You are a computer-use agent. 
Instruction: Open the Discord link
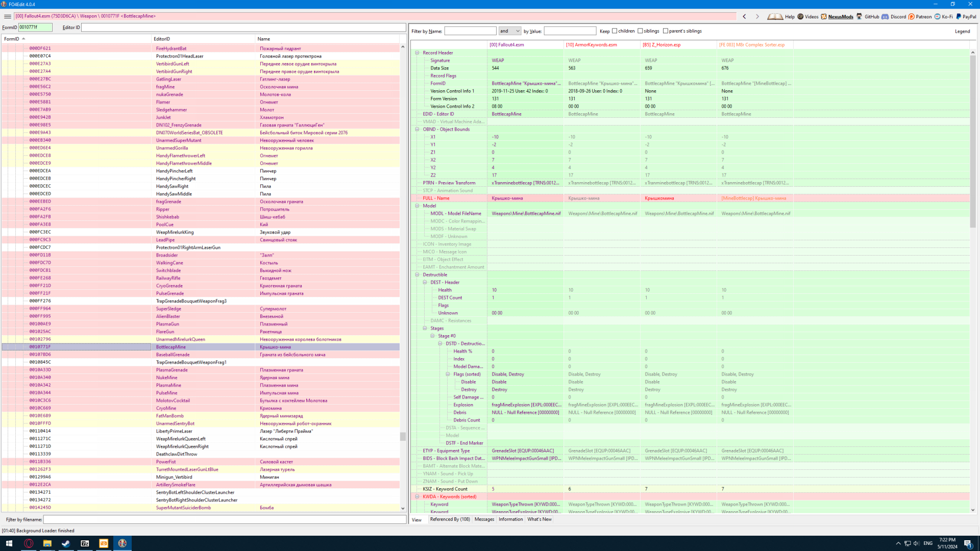coord(894,16)
